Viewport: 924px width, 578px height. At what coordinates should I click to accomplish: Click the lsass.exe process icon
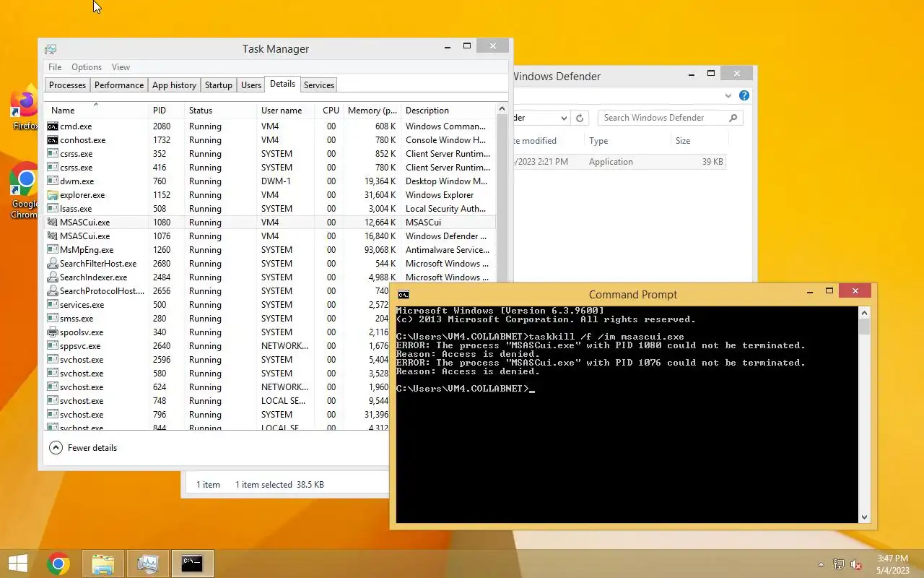[53, 209]
